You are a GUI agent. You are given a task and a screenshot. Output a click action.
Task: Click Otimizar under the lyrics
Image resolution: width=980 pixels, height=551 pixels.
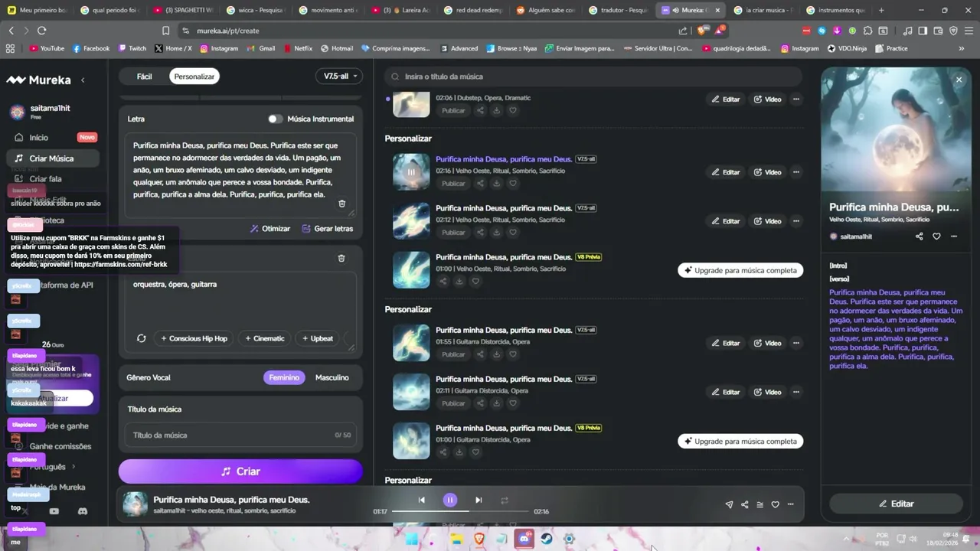point(270,229)
